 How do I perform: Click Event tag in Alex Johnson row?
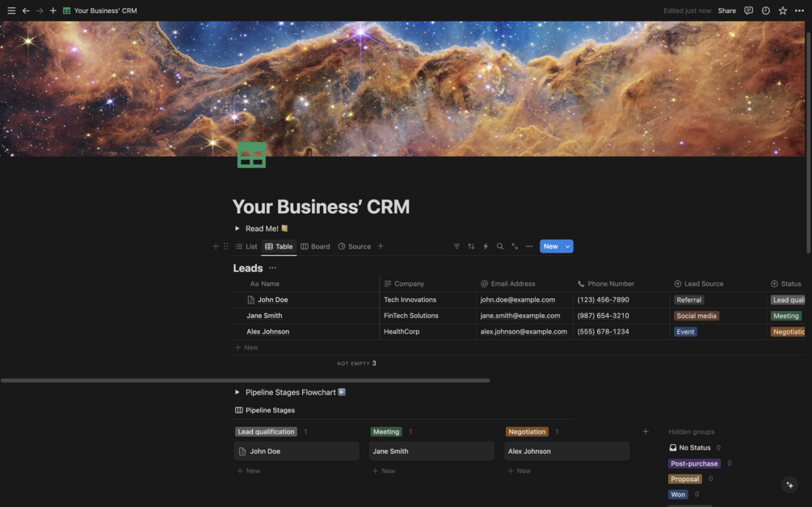click(685, 332)
